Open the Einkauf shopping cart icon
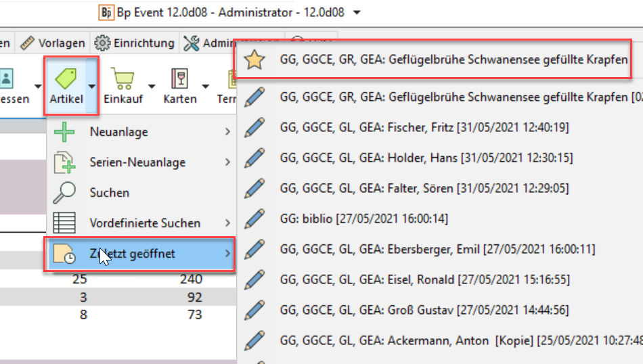 122,79
